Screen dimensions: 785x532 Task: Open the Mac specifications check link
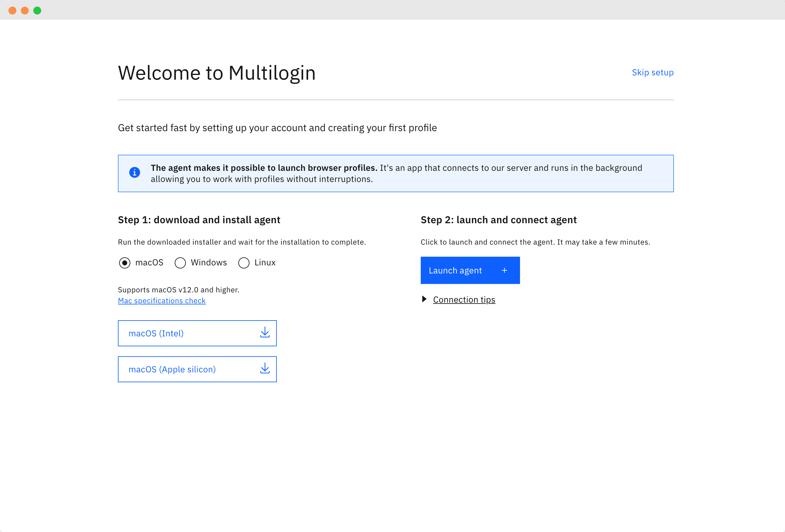(x=161, y=300)
